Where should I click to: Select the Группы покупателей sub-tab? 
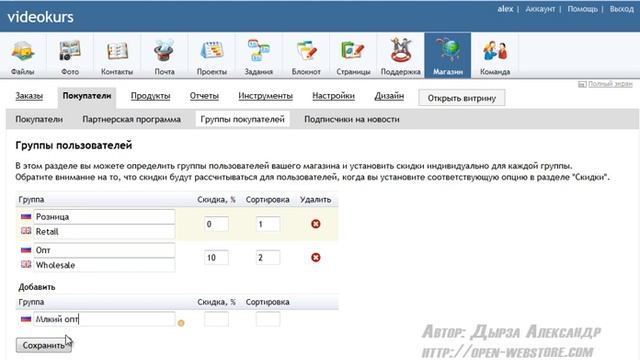click(x=242, y=120)
